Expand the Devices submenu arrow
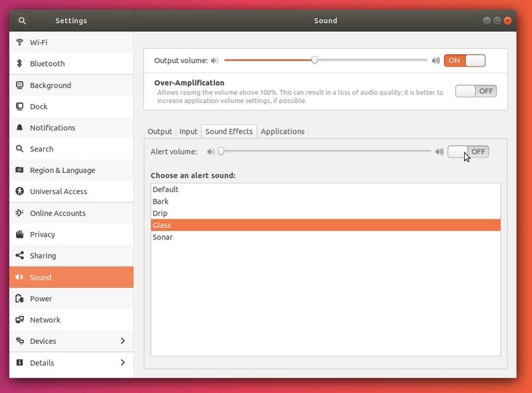Image resolution: width=532 pixels, height=393 pixels. (x=122, y=341)
